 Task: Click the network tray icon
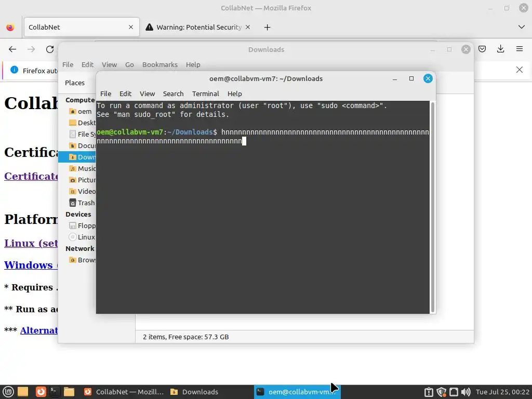(x=454, y=392)
